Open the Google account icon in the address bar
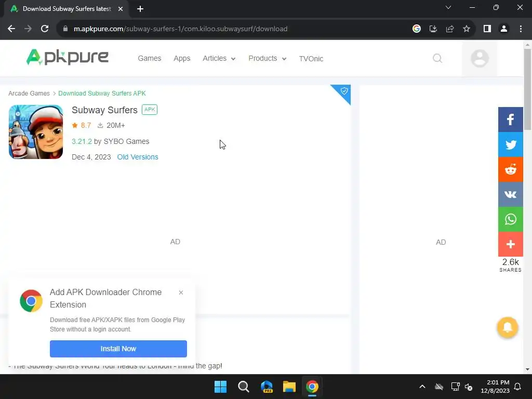532x399 pixels. coord(416,29)
